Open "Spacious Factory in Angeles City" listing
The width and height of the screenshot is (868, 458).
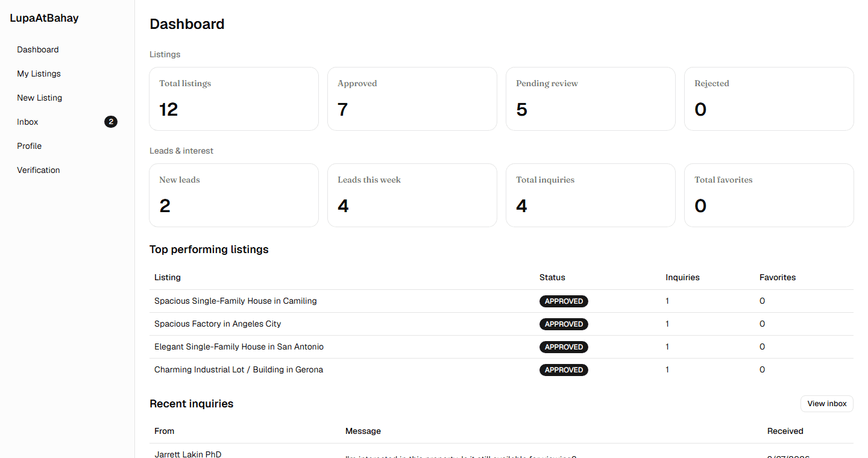coord(218,324)
